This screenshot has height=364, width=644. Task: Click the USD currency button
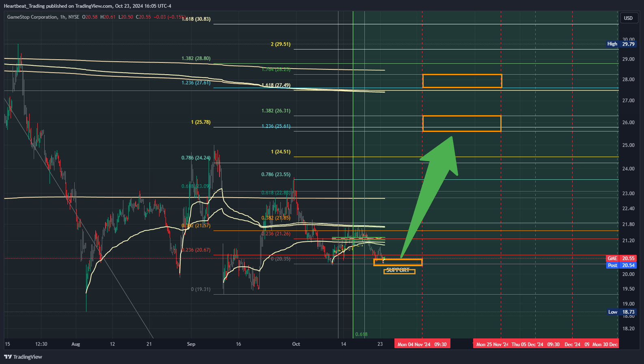click(629, 18)
